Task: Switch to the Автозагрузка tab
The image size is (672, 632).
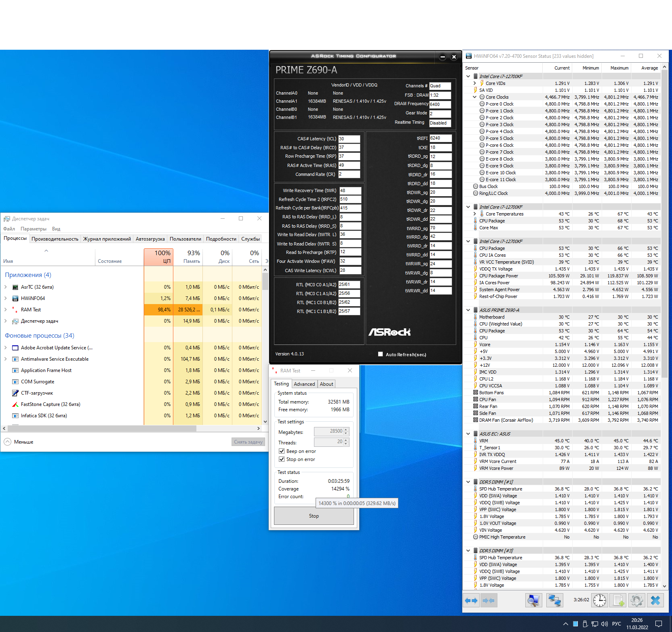Action: pyautogui.click(x=150, y=239)
